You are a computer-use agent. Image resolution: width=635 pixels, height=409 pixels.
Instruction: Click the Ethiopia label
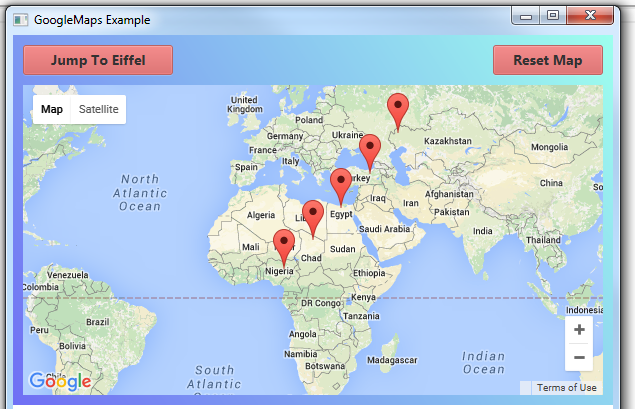click(x=369, y=273)
